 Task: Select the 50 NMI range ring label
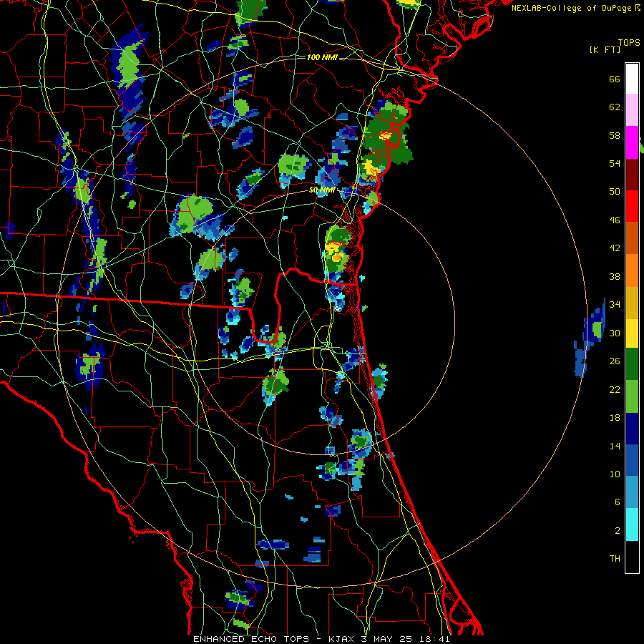coord(322,190)
